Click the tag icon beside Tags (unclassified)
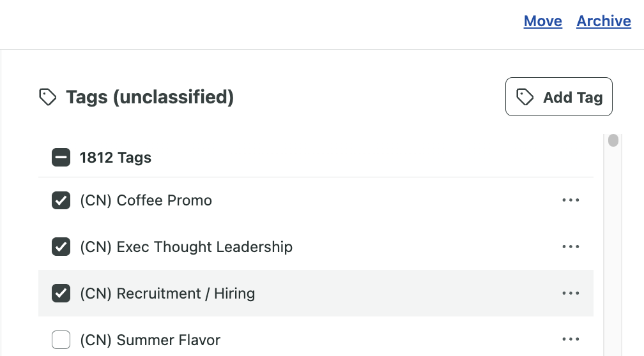644x356 pixels. point(48,97)
